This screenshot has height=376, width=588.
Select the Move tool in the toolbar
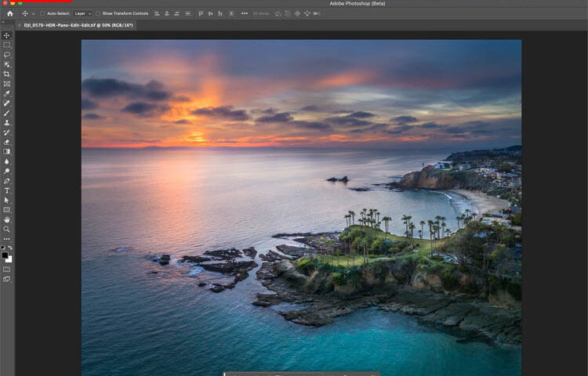tap(7, 35)
